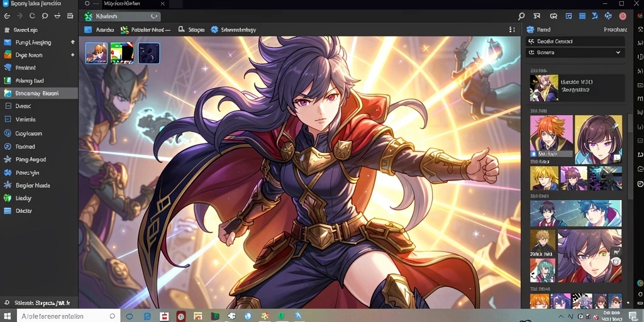
Task: Click the greyed-out forward arrow icon
Action: coord(19,16)
